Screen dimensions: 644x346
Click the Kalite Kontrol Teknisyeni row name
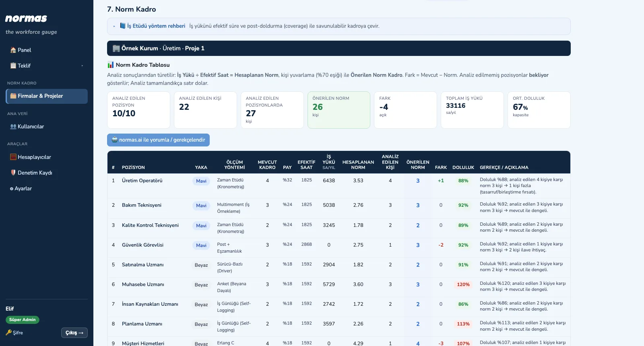tap(151, 225)
